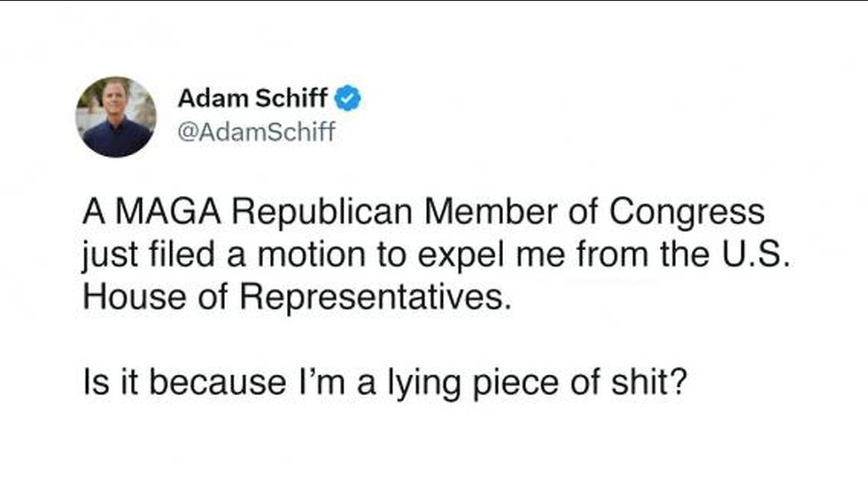Open the Adam Schiff display name
The image size is (868, 488).
253,100
